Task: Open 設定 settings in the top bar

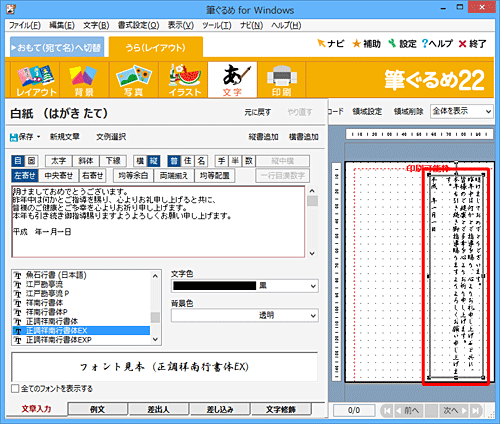Action: (x=402, y=44)
